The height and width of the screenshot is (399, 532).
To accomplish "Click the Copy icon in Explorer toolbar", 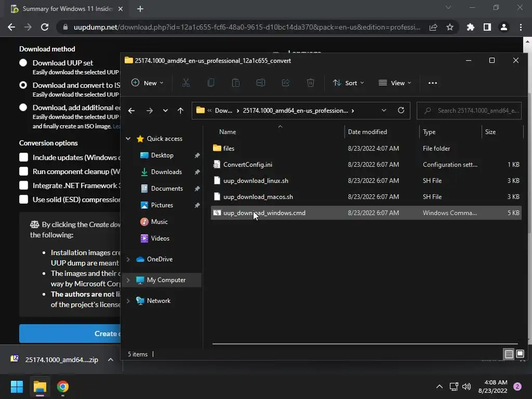I will pyautogui.click(x=211, y=83).
